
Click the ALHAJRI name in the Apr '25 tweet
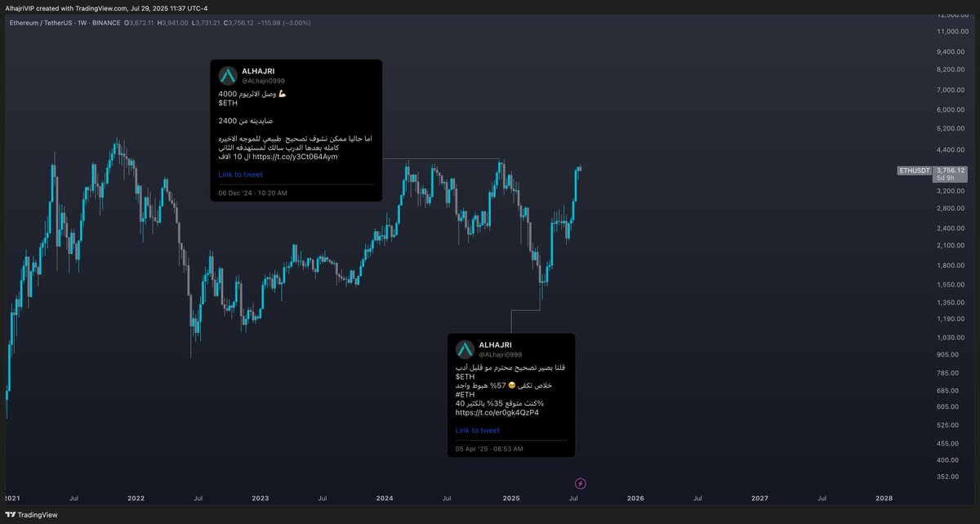[x=495, y=344]
